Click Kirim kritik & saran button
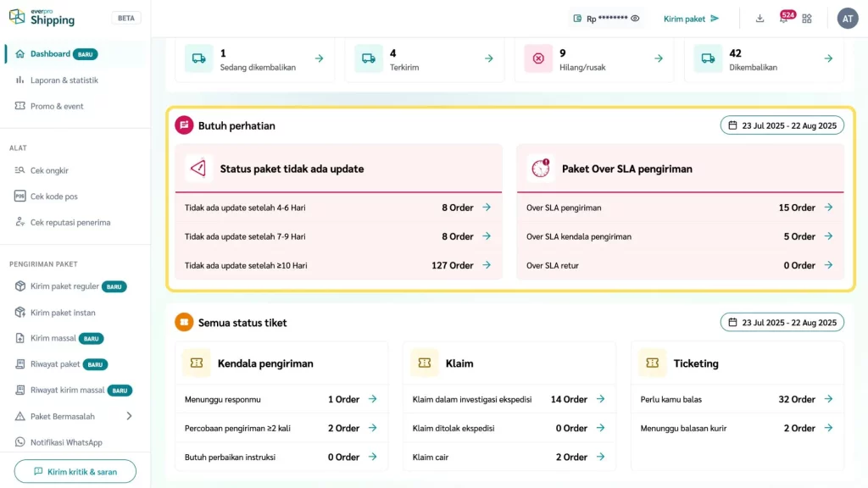 click(75, 471)
